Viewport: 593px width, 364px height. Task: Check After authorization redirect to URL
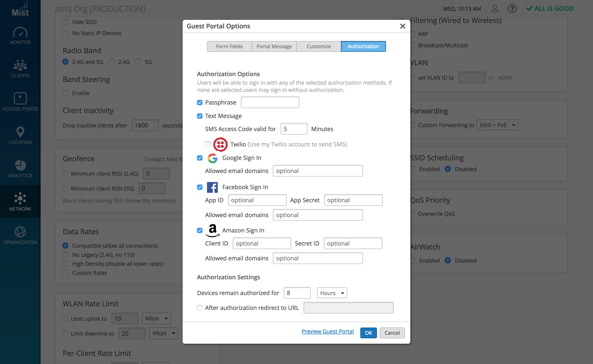pyautogui.click(x=200, y=308)
